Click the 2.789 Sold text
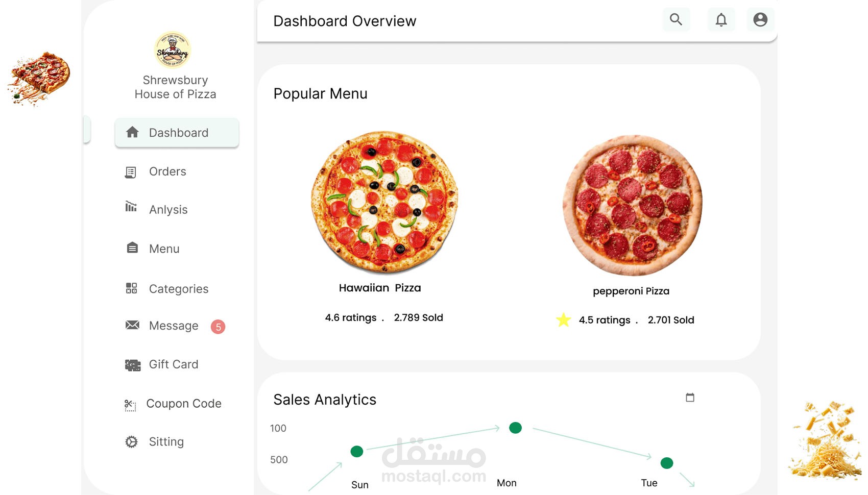This screenshot has height=495, width=868. point(419,317)
